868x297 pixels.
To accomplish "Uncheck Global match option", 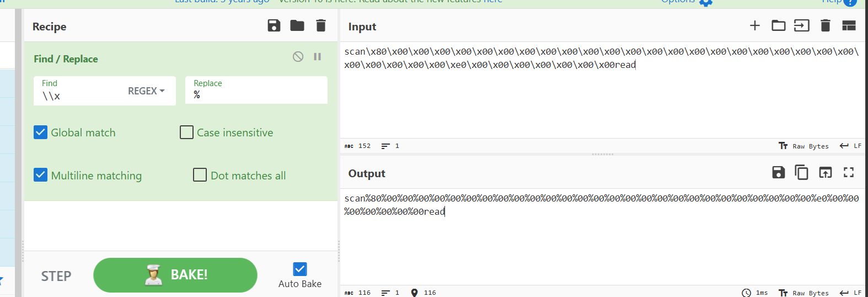I will click(x=40, y=132).
